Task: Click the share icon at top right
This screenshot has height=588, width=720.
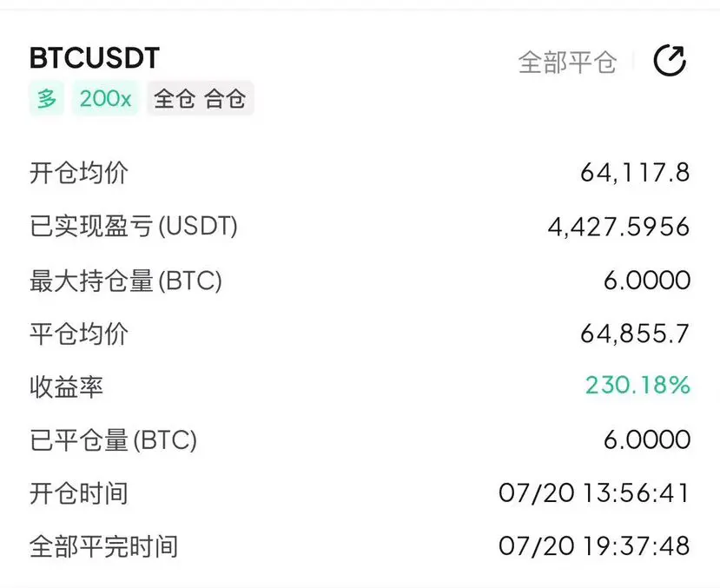Action: point(670,61)
